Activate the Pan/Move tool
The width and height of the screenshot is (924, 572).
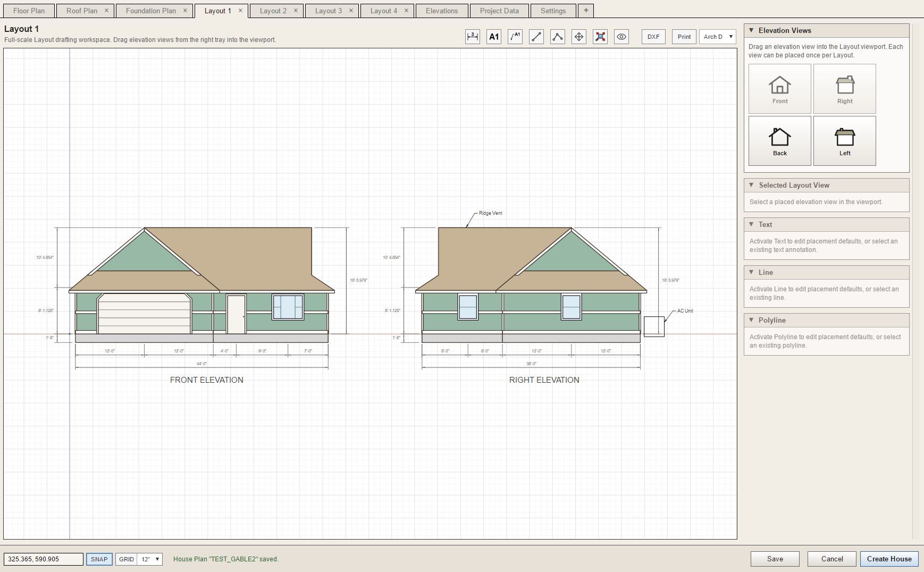point(579,37)
